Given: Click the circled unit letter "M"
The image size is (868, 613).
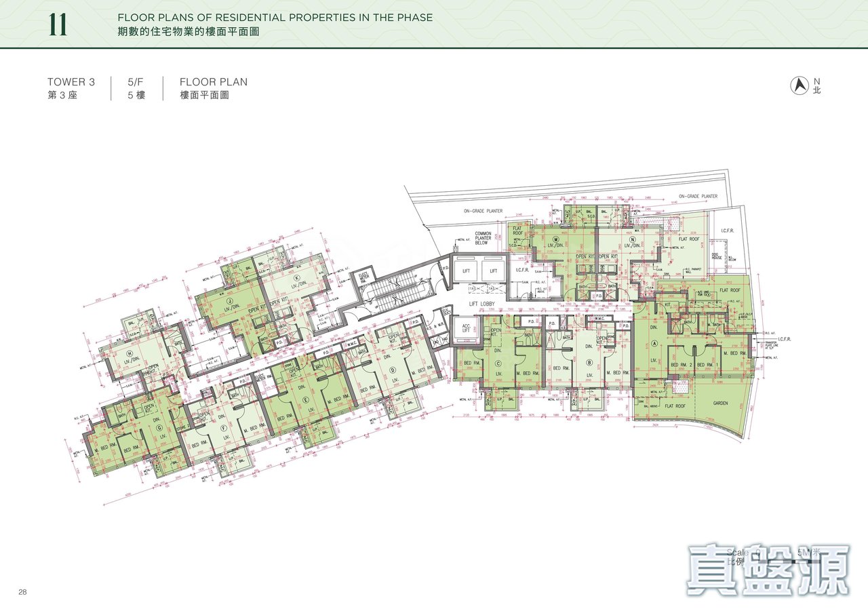Looking at the screenshot, I should 556,239.
